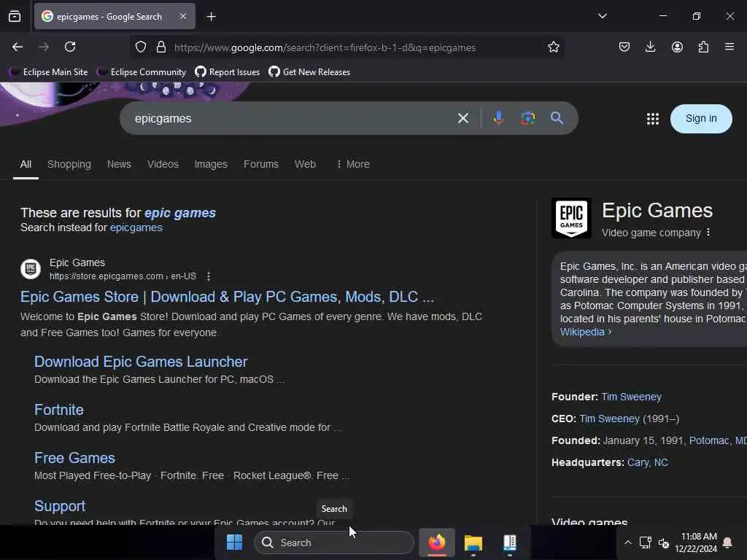Switch to News results tab

pyautogui.click(x=119, y=164)
